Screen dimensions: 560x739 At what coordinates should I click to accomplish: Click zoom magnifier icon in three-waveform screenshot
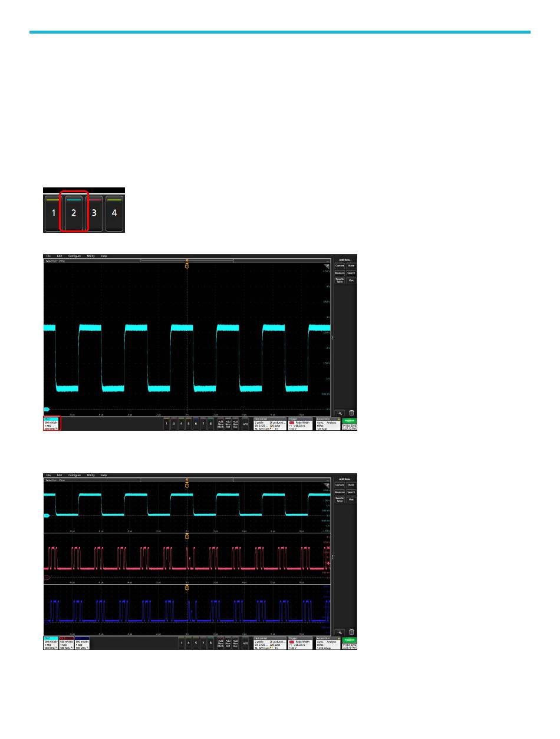tap(340, 632)
